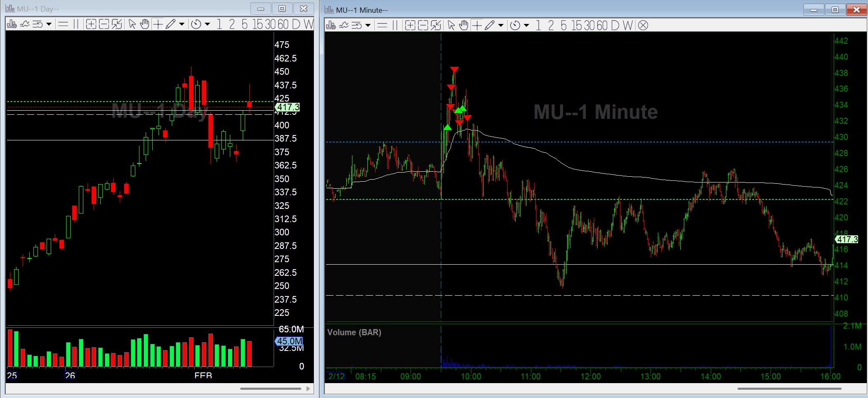
Task: Switch MU Day chart to 15-minute timeframe
Action: pyautogui.click(x=258, y=24)
